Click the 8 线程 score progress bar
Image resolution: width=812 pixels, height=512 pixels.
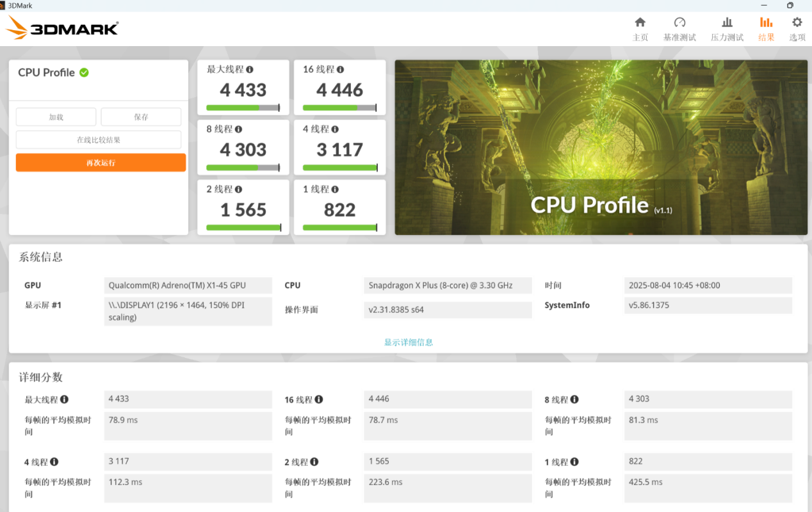(243, 168)
